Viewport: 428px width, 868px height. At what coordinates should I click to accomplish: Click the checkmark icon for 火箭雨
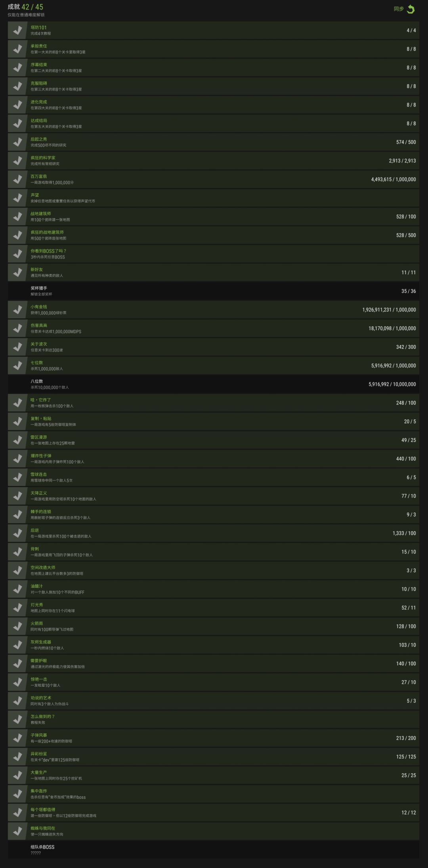point(17,626)
